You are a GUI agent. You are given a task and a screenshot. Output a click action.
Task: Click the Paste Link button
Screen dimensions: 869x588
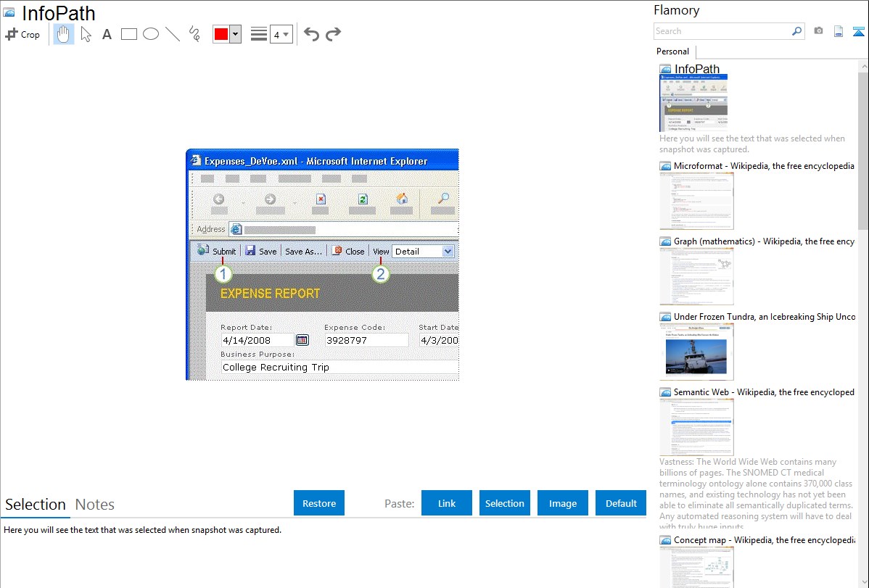(x=447, y=503)
